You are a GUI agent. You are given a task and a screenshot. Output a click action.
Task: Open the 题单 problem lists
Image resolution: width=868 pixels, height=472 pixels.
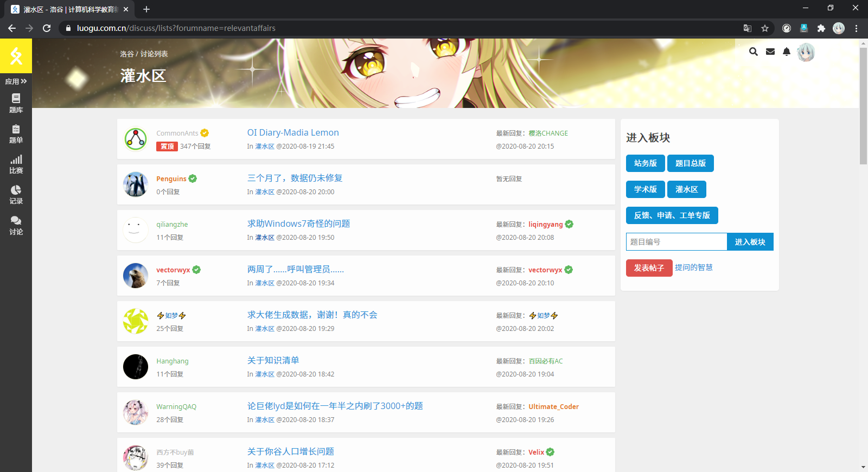(16, 133)
